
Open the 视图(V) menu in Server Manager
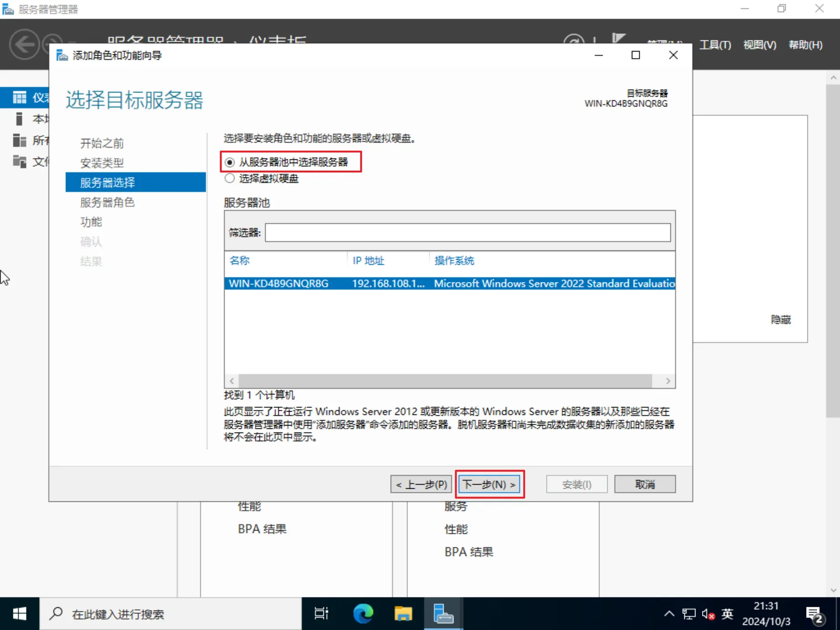[760, 45]
